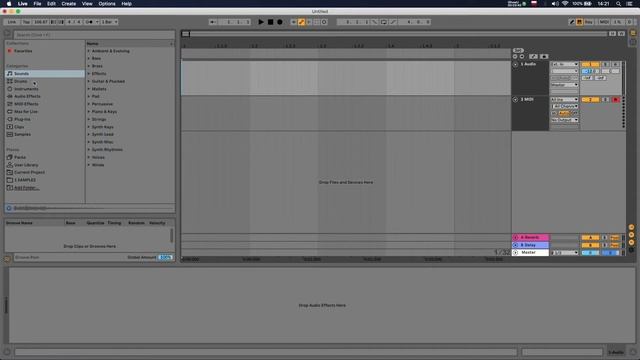Open the Wi-Fi status icon
Screen dimensions: 640x360
coord(565,4)
